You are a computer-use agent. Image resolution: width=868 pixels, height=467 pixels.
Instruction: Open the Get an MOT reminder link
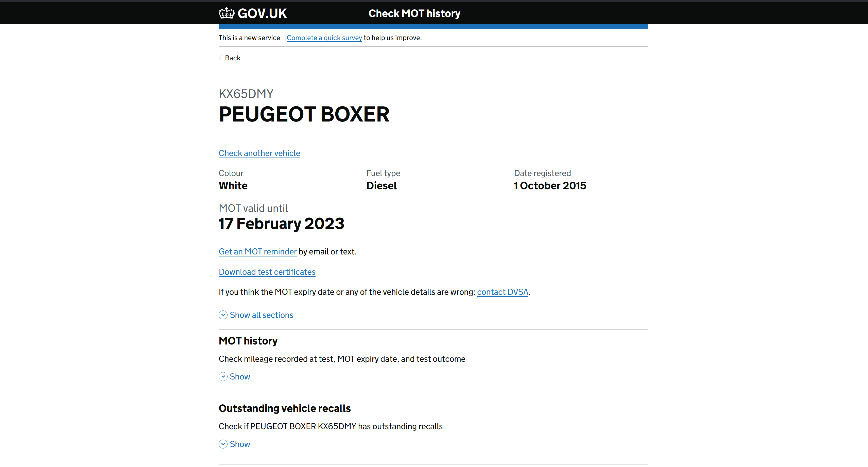click(x=258, y=252)
